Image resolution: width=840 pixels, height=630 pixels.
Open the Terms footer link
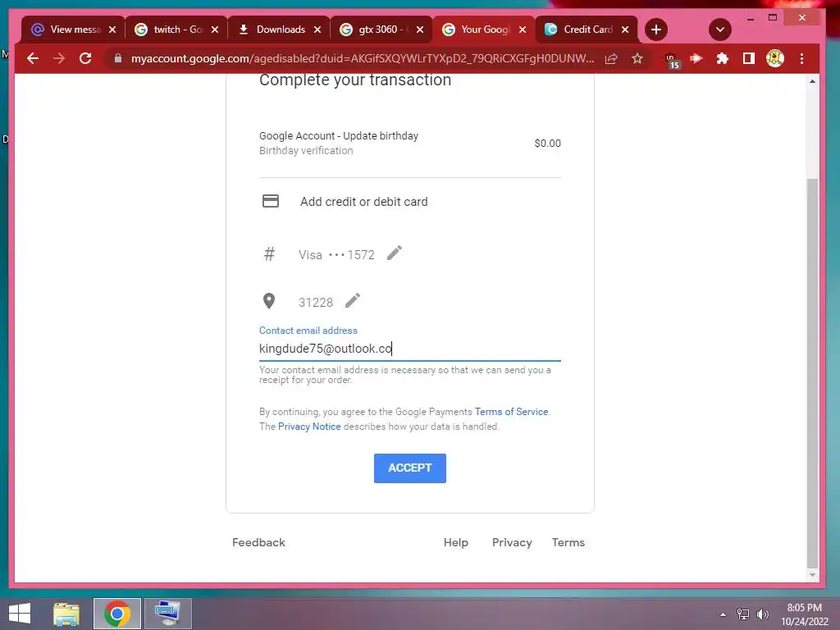coord(568,543)
